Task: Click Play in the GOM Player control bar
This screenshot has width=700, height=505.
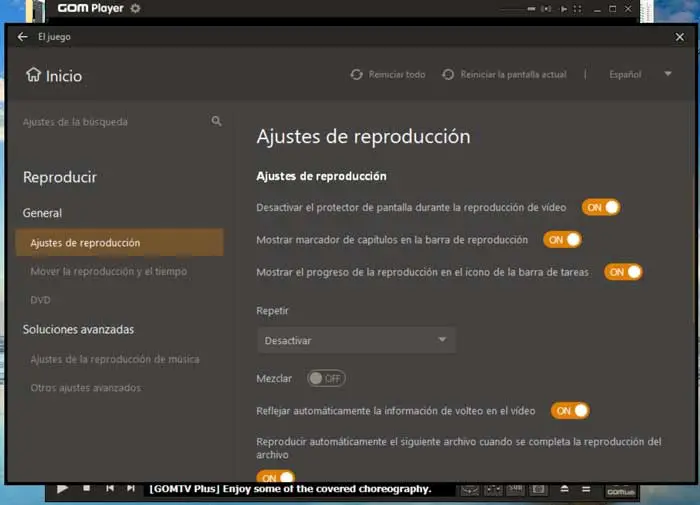Action: pyautogui.click(x=62, y=489)
